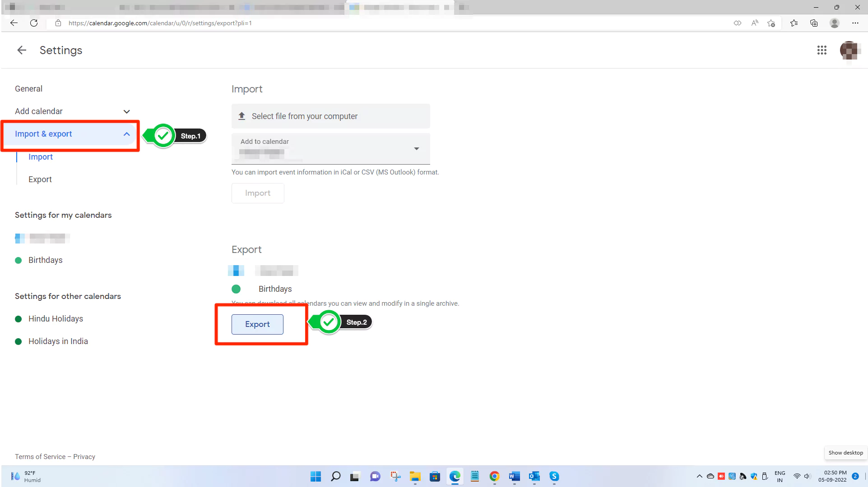This screenshot has height=487, width=868.
Task: Launch Outlook from the taskbar
Action: click(534, 476)
